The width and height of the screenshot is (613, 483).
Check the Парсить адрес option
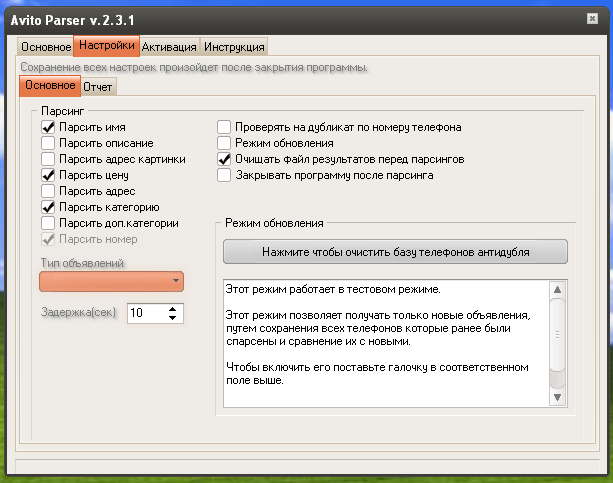pyautogui.click(x=47, y=191)
